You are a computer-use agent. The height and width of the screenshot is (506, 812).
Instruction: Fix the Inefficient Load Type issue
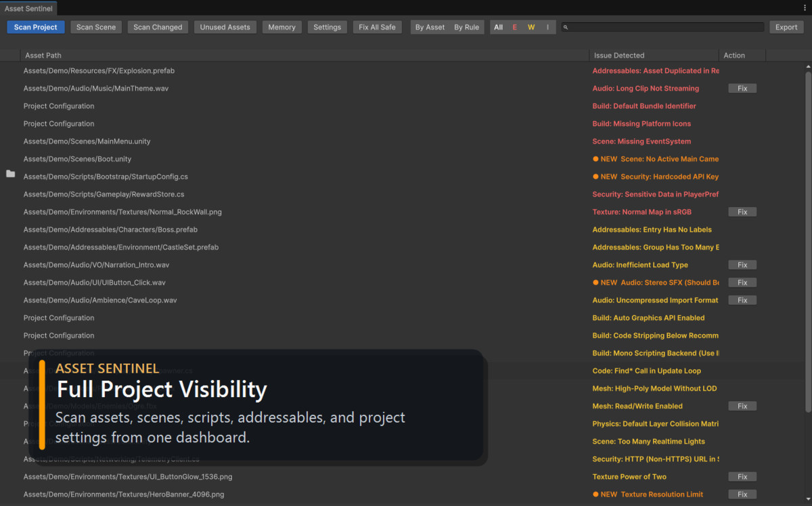(x=742, y=265)
